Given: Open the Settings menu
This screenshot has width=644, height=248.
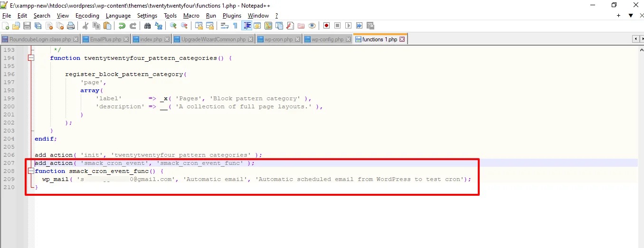Looking at the screenshot, I should click(x=147, y=16).
